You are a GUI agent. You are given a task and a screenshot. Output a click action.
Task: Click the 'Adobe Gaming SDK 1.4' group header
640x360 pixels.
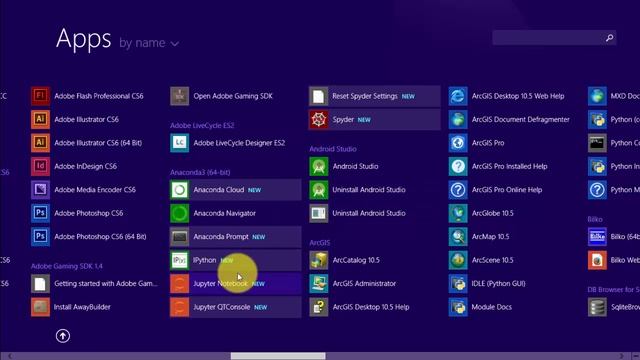tap(67, 266)
